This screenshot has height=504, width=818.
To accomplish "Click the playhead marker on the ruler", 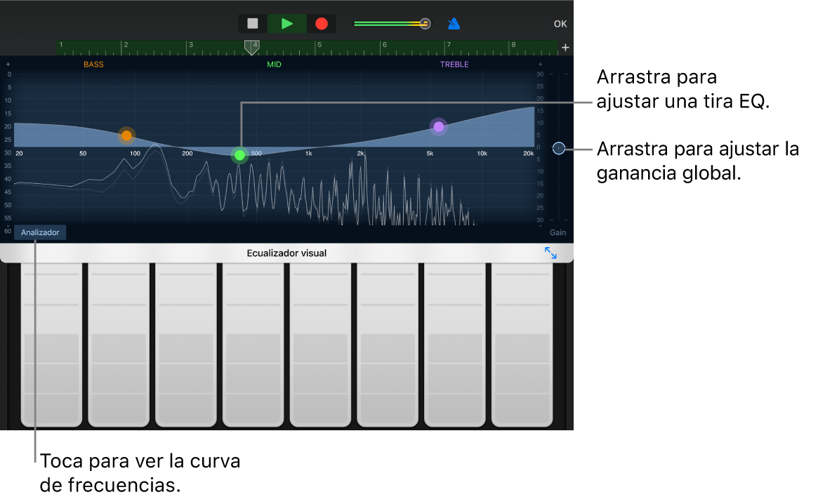I will coord(251,47).
